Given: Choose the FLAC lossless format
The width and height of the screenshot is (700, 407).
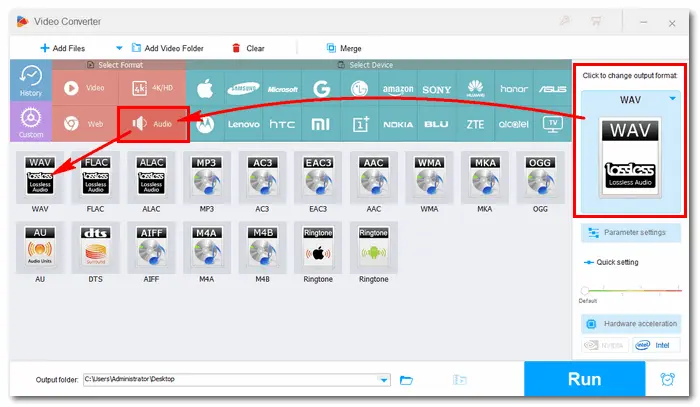Looking at the screenshot, I should (96, 177).
